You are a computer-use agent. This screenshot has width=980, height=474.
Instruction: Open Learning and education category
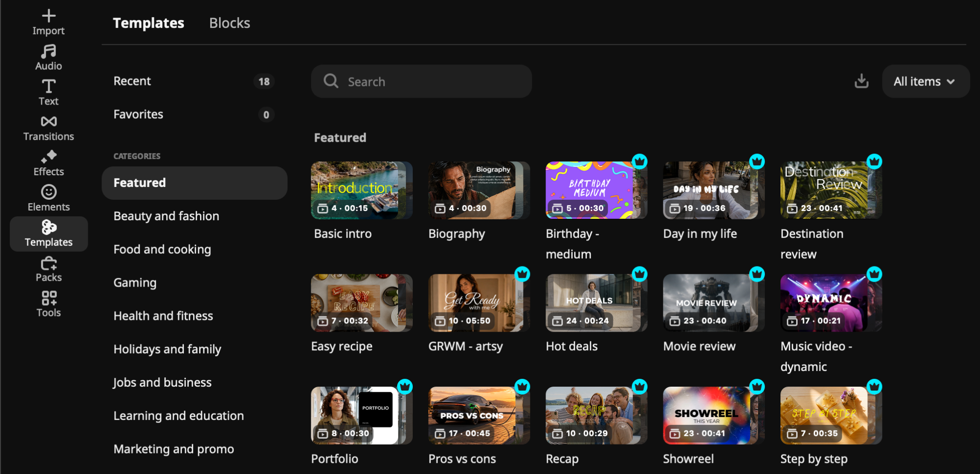coord(194,416)
